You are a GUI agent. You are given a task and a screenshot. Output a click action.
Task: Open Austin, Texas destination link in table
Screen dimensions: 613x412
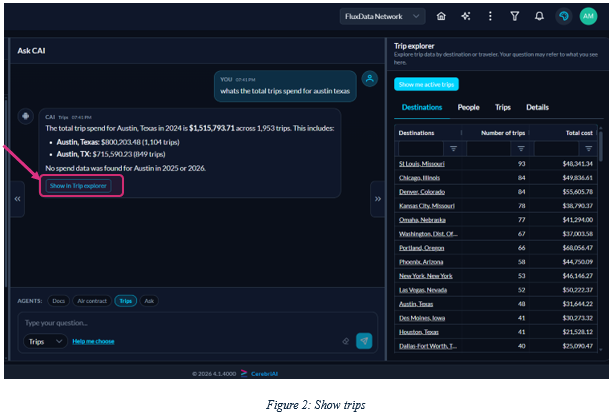pos(416,304)
